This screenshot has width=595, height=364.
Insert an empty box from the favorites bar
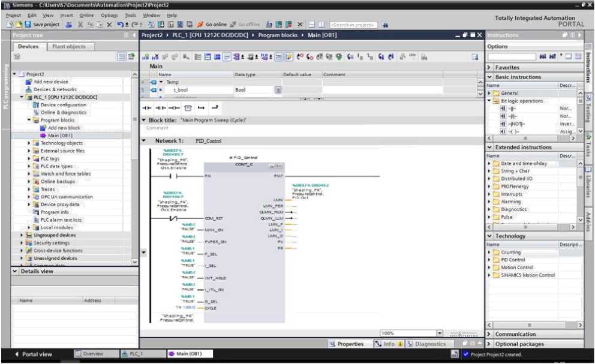(188, 108)
